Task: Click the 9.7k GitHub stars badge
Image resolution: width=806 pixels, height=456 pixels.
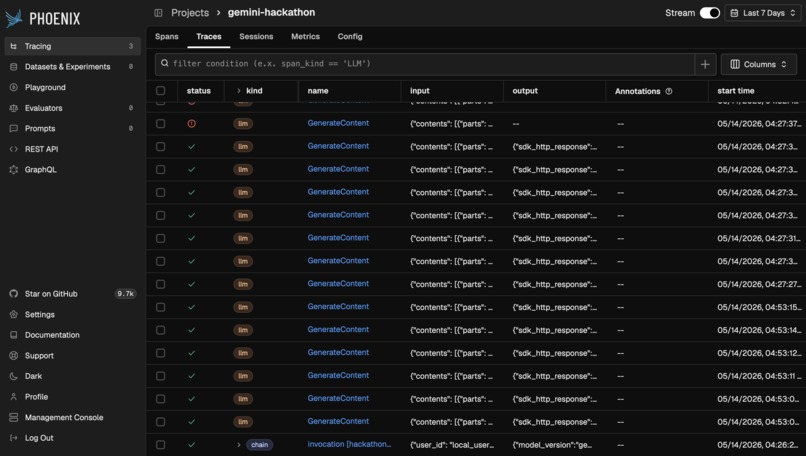Action: pos(125,294)
